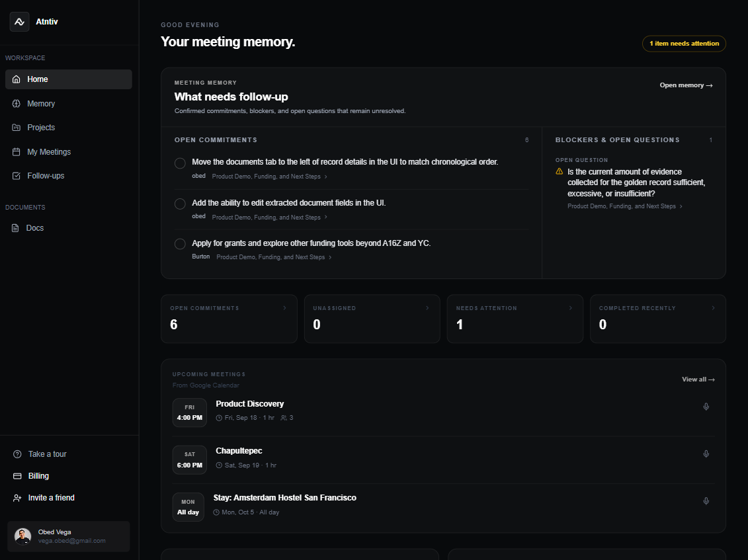Click the Follow-ups checkbox icon
The image size is (748, 560).
pyautogui.click(x=17, y=175)
